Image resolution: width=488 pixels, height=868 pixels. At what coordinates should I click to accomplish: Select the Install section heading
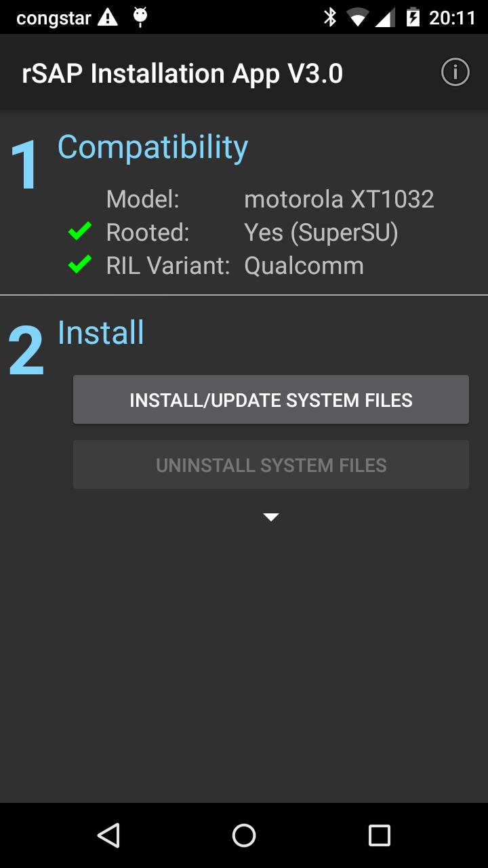point(101,332)
